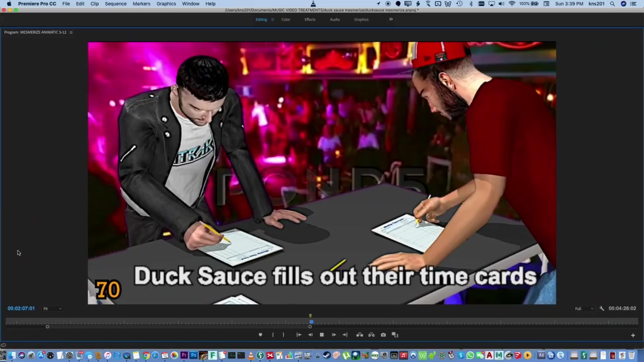The image size is (644, 362).
Task: Open volume control in menu bar
Action: tap(501, 4)
